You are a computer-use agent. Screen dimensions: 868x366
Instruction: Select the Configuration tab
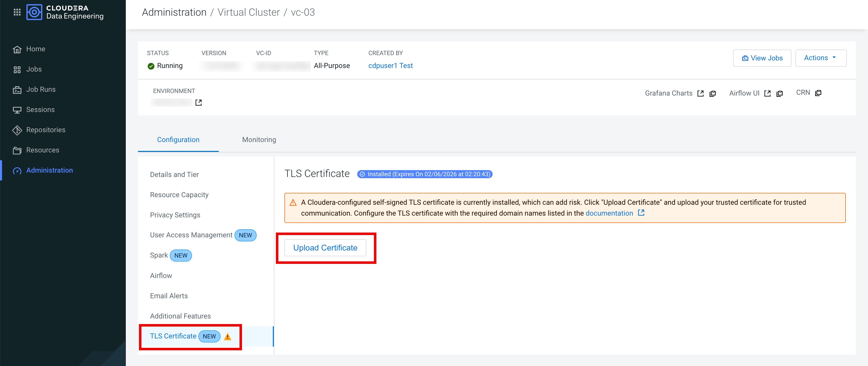pos(178,140)
